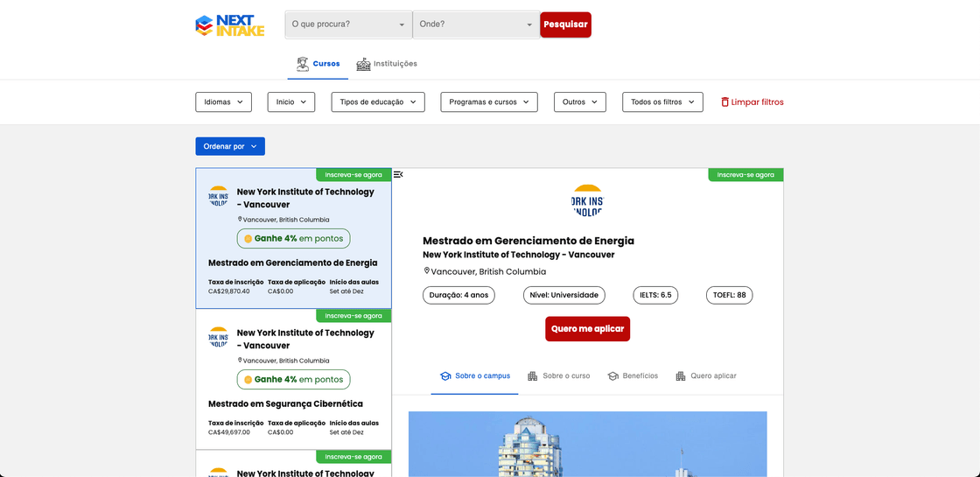This screenshot has width=980, height=477.
Task: Click the large NYIT logo in the detail panel
Action: pos(587,200)
